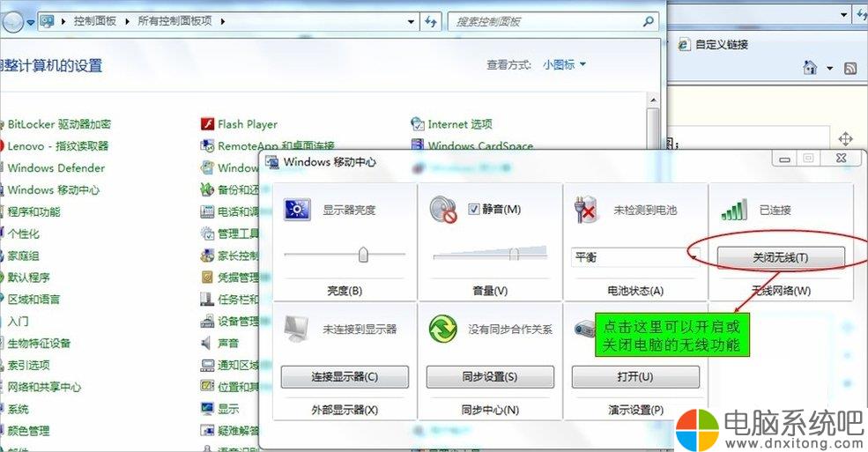
Task: Click the refresh button beside address bar
Action: [x=431, y=21]
